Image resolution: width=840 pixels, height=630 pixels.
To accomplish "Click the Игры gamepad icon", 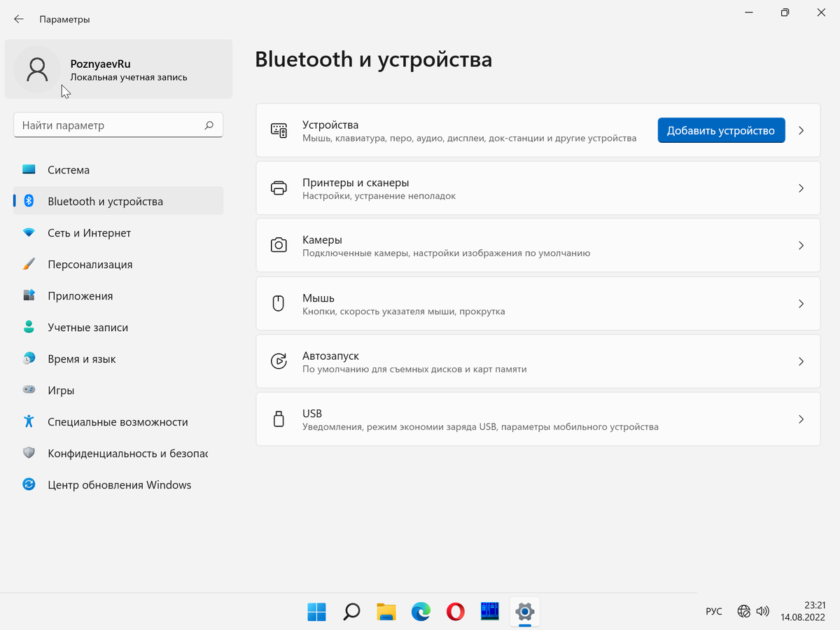I will pos(29,390).
